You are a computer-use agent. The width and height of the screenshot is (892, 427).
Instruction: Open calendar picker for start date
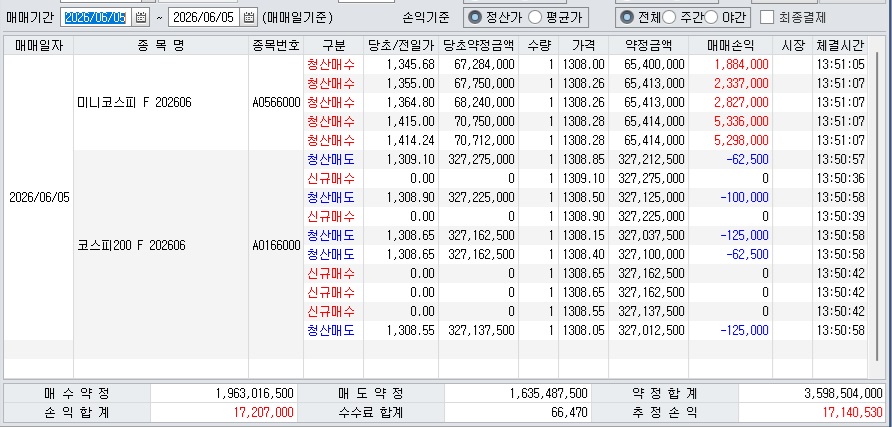pyautogui.click(x=141, y=18)
